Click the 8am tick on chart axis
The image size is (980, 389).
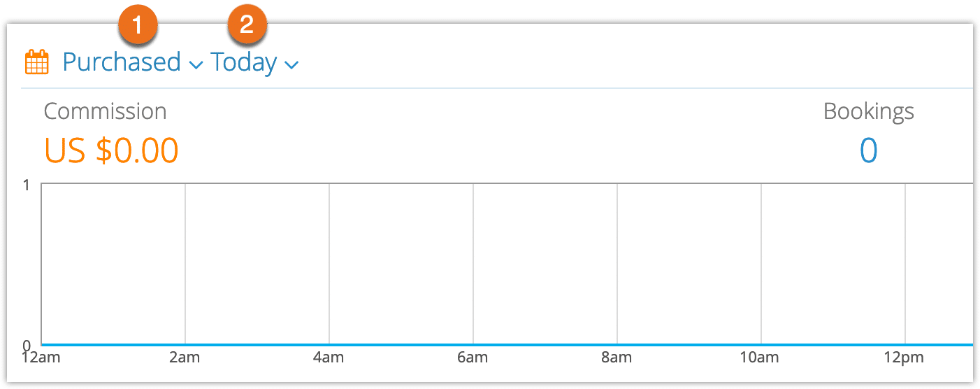[617, 358]
